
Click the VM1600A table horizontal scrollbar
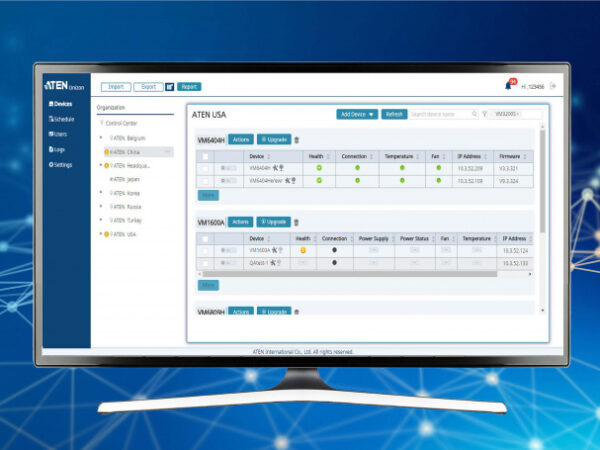(x=349, y=274)
